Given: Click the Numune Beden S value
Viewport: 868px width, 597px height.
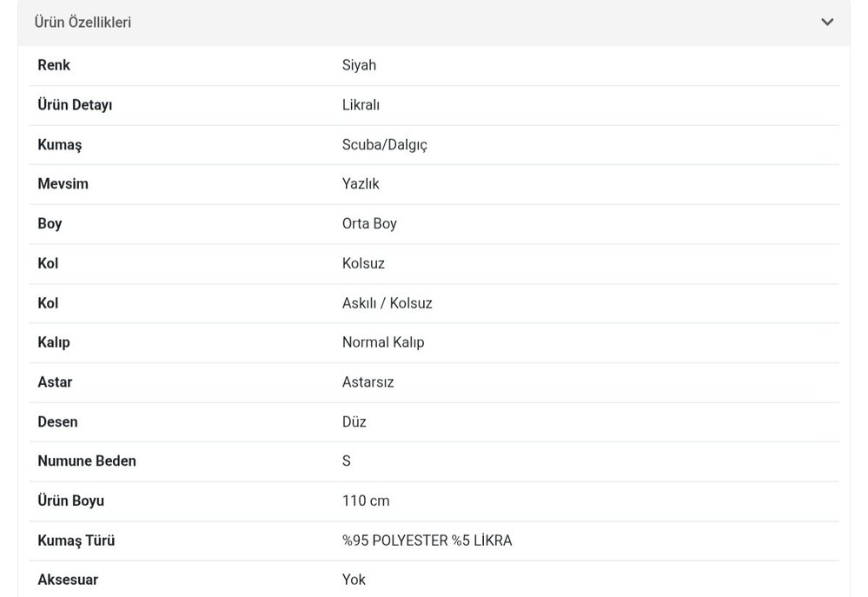Looking at the screenshot, I should click(x=346, y=461).
